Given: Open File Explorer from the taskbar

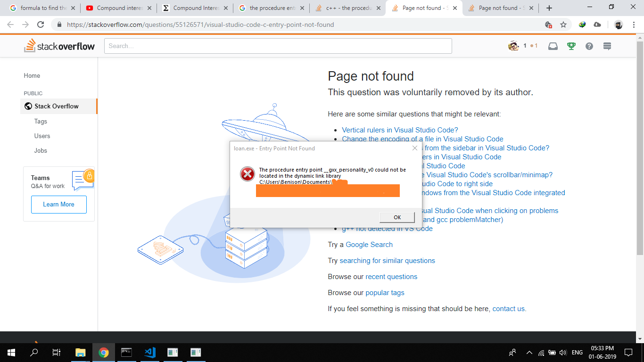Looking at the screenshot, I should 80,352.
